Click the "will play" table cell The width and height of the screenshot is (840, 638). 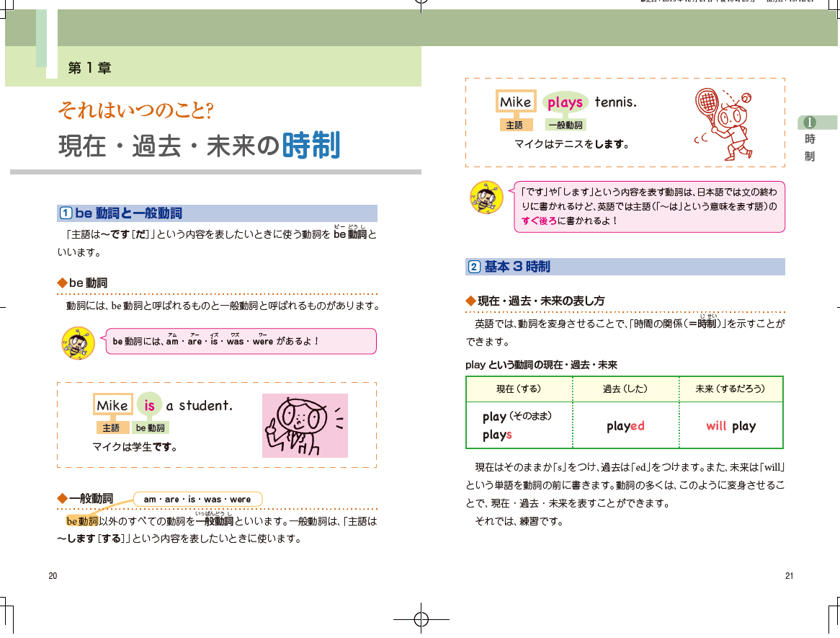click(730, 425)
